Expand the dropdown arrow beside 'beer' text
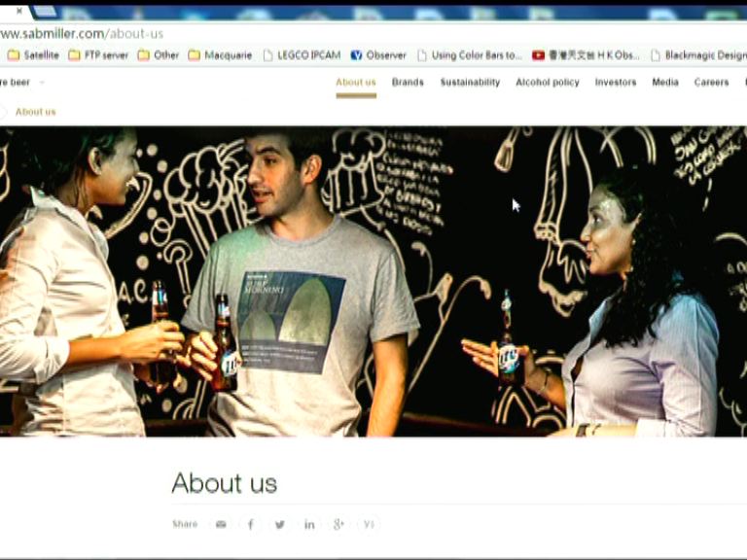 coord(42,83)
